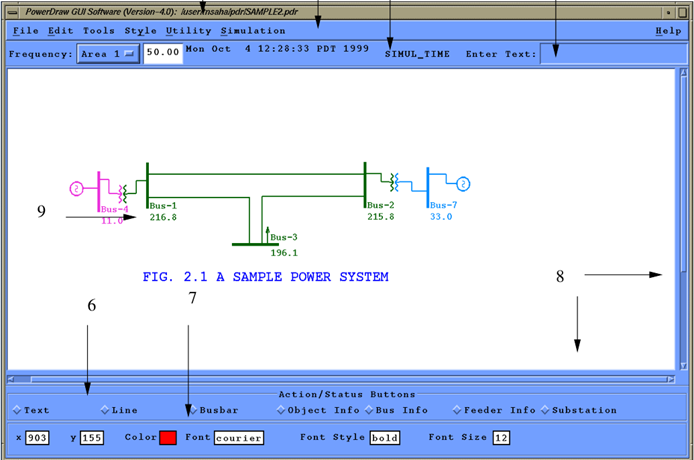Choose the Substation action button
694x460 pixels.
pyautogui.click(x=546, y=410)
